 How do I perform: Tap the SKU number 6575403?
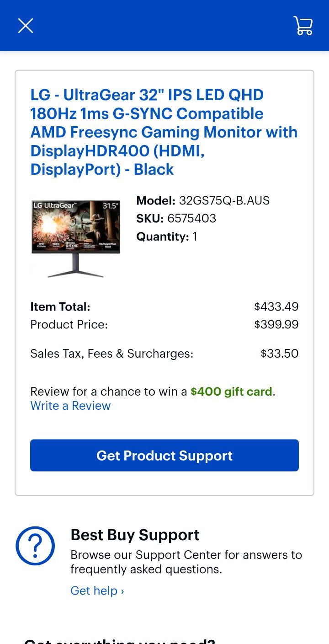point(192,218)
